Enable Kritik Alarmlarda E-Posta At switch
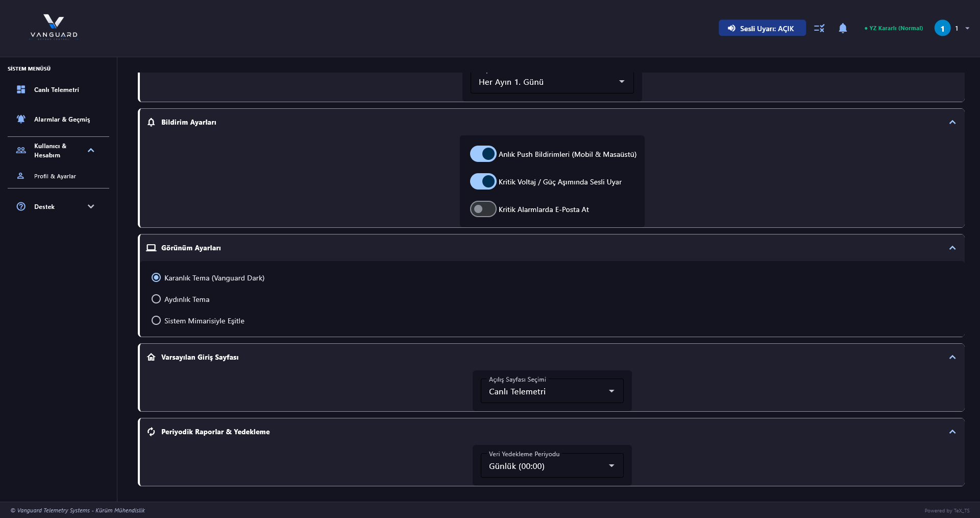The height and width of the screenshot is (518, 980). click(483, 209)
